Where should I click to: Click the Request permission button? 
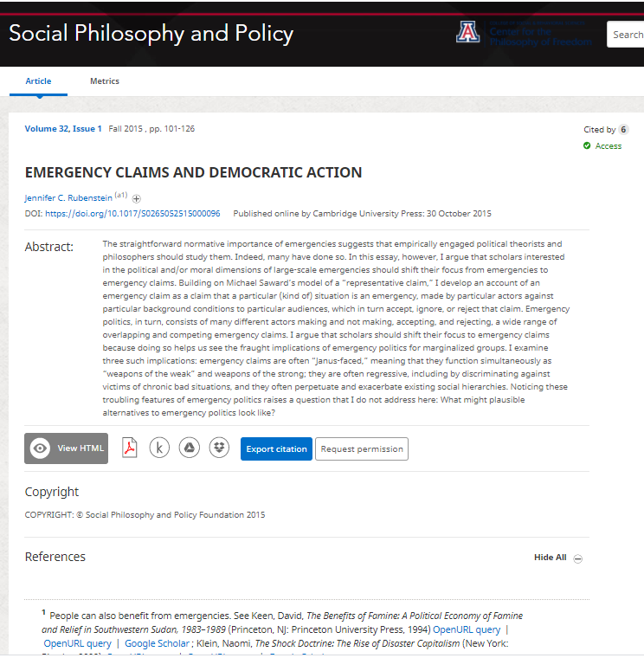click(x=362, y=449)
